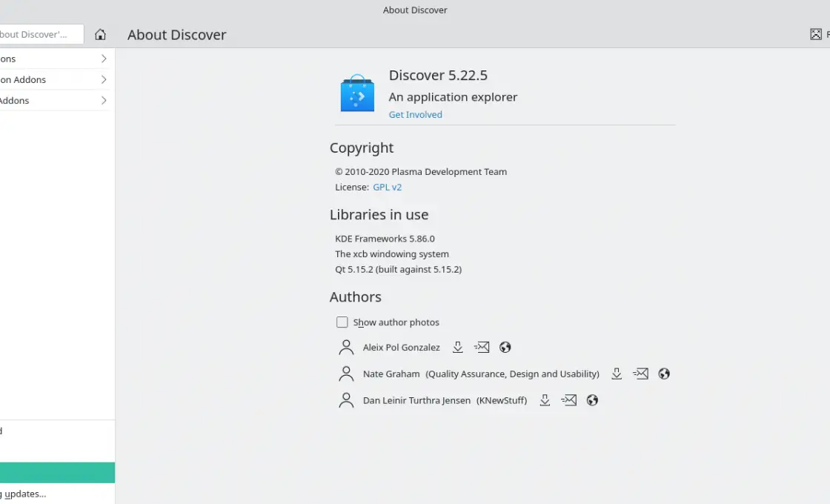This screenshot has height=504, width=830.
Task: Click the 'KDE Frameworks 5.86.0' line
Action: click(x=385, y=239)
